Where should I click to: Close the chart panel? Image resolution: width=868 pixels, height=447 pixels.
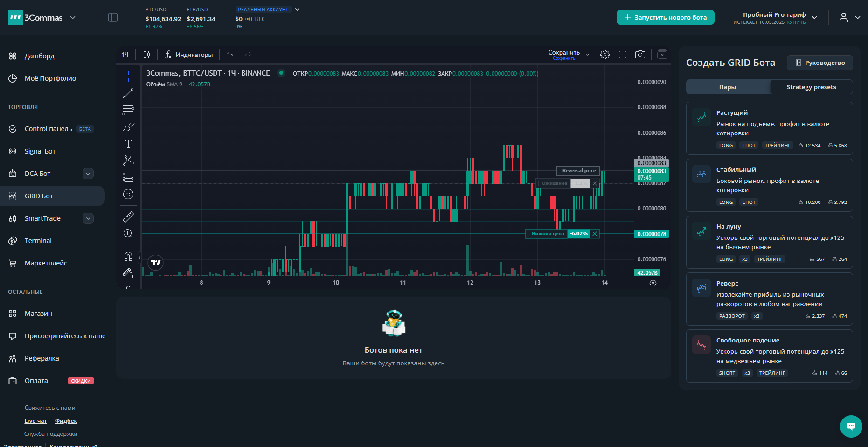662,55
